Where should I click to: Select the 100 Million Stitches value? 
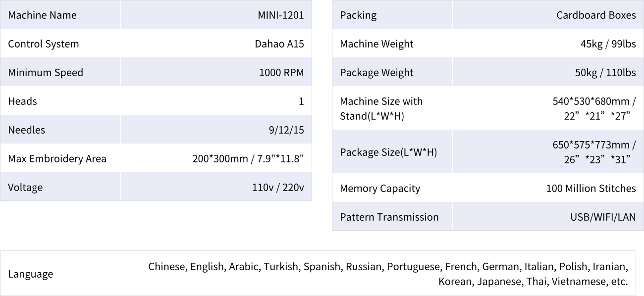pyautogui.click(x=591, y=188)
